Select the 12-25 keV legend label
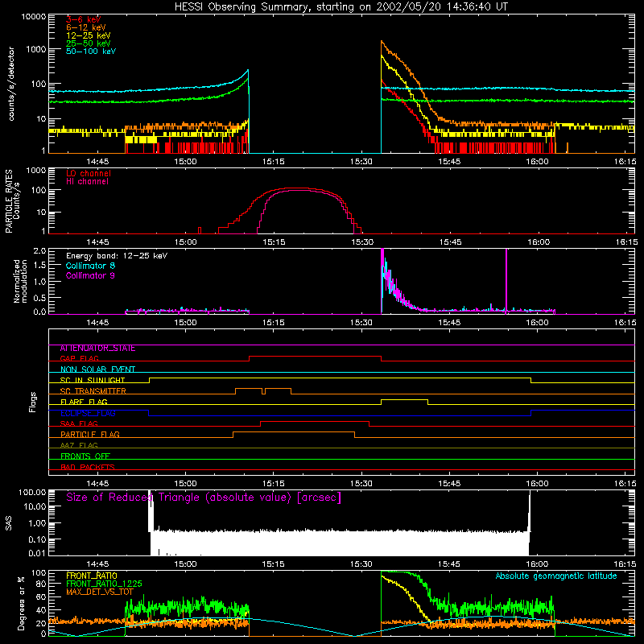644x644 pixels. point(88,35)
